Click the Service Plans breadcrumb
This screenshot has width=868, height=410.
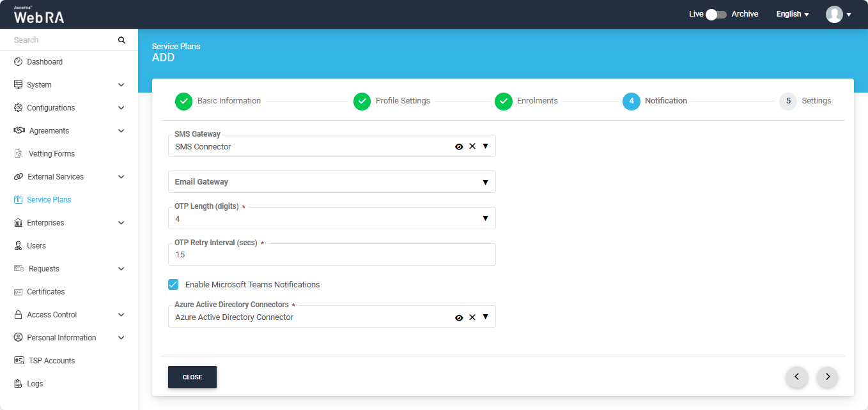coord(176,47)
